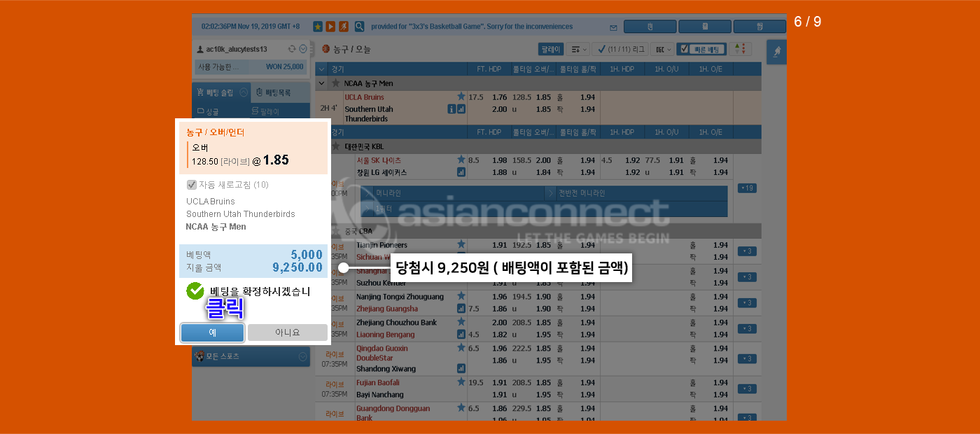Refresh the account balance icon
980x434 pixels.
pyautogui.click(x=292, y=49)
